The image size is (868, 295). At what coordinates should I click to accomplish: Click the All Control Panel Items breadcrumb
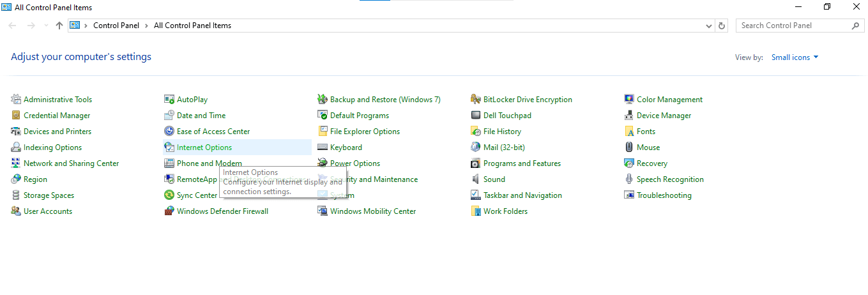coord(193,26)
